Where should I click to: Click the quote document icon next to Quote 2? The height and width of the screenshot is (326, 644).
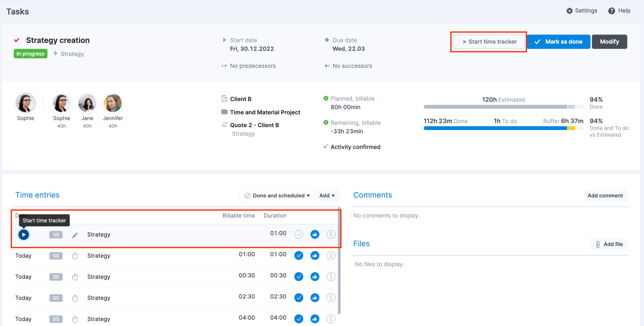pyautogui.click(x=224, y=124)
